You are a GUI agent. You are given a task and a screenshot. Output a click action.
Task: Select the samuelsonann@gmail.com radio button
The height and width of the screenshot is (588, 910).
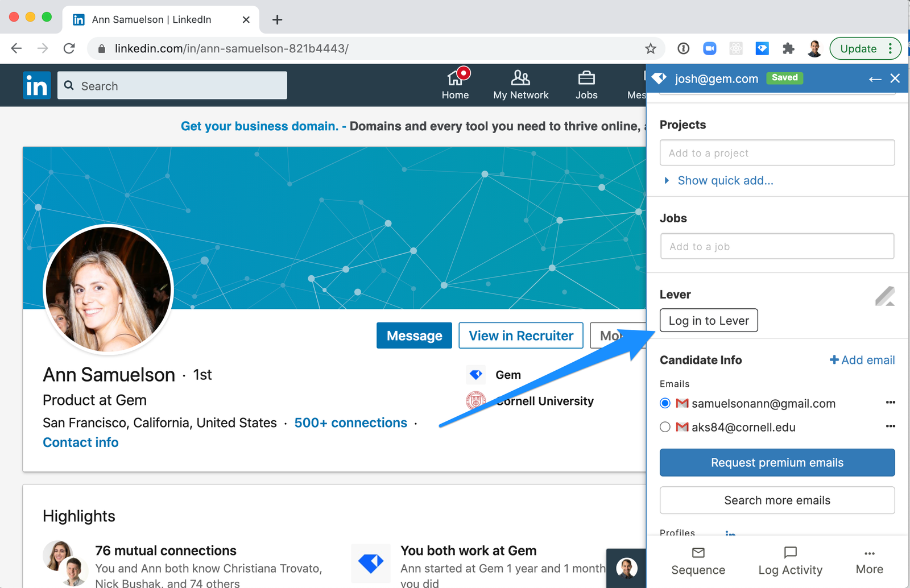coord(665,403)
